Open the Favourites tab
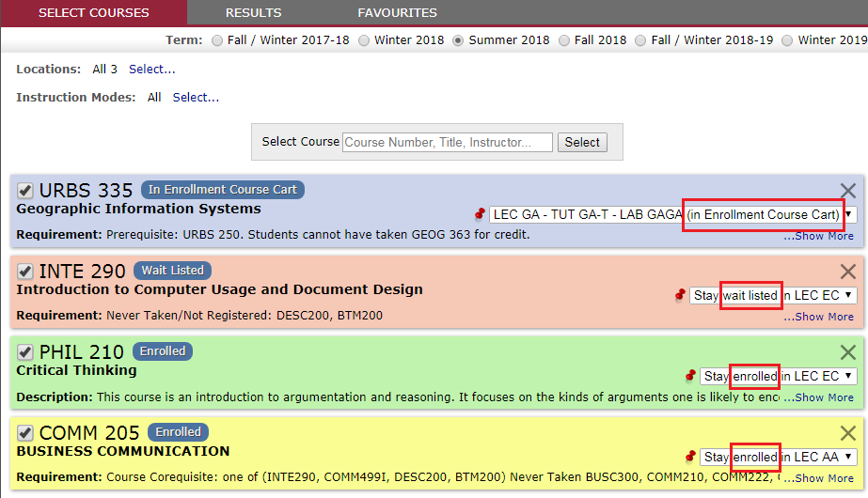 pyautogui.click(x=397, y=13)
